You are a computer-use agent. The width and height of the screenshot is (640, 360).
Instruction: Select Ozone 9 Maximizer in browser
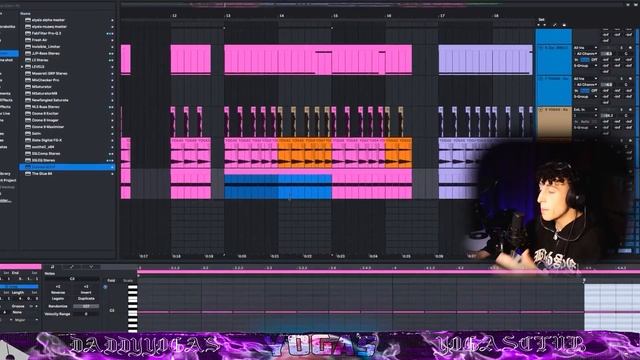[67, 127]
